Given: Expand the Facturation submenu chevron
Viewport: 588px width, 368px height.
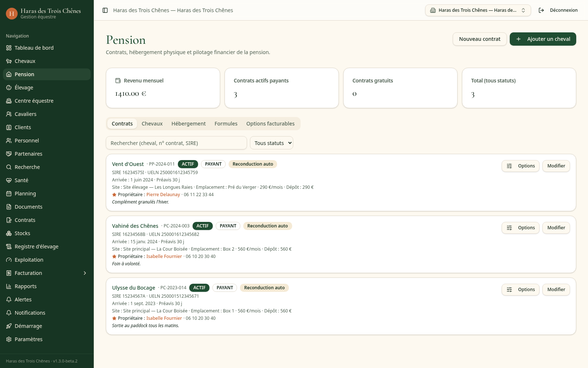Looking at the screenshot, I should (85, 273).
